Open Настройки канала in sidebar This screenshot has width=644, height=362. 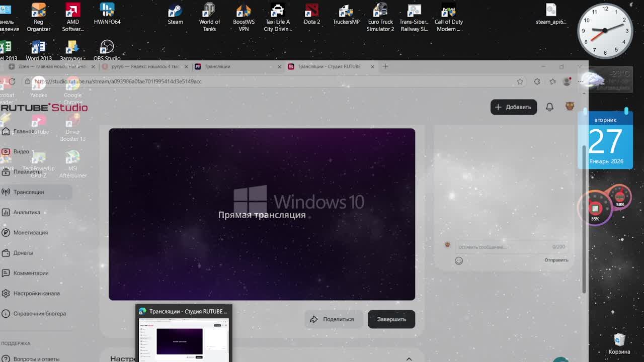36,293
